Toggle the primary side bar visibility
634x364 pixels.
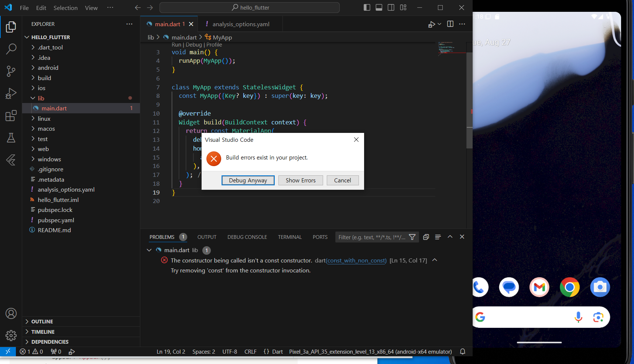tap(367, 7)
